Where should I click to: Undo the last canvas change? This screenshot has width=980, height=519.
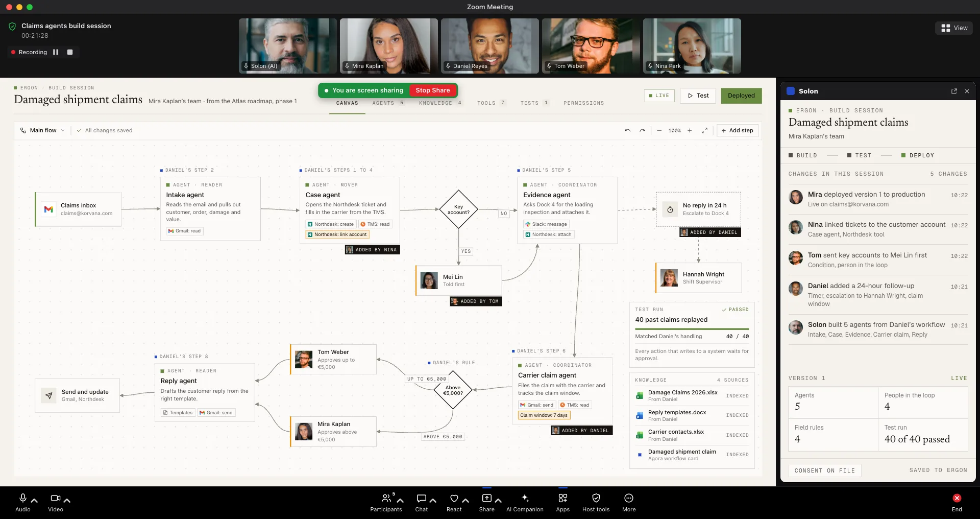627,130
